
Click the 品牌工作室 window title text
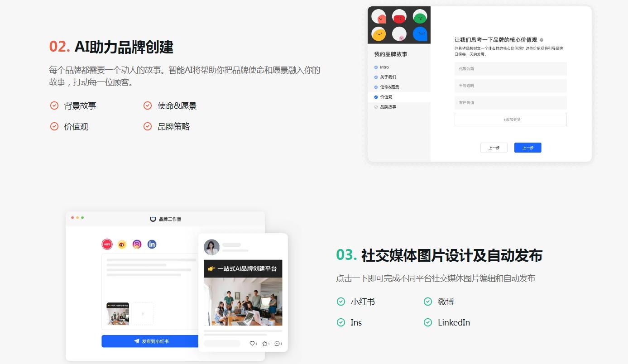[170, 219]
